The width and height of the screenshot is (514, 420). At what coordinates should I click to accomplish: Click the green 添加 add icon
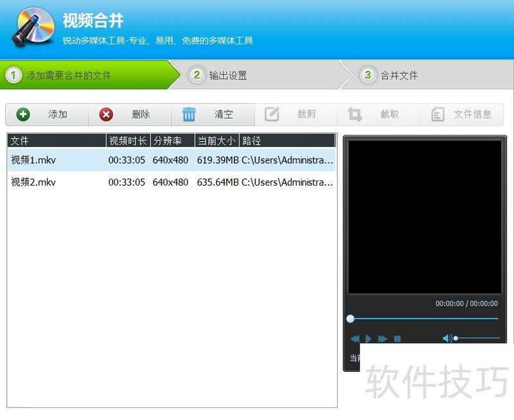coord(23,114)
